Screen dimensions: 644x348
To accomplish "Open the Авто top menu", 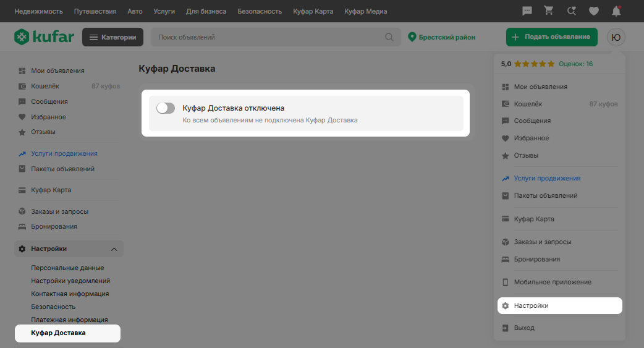I will coord(135,12).
